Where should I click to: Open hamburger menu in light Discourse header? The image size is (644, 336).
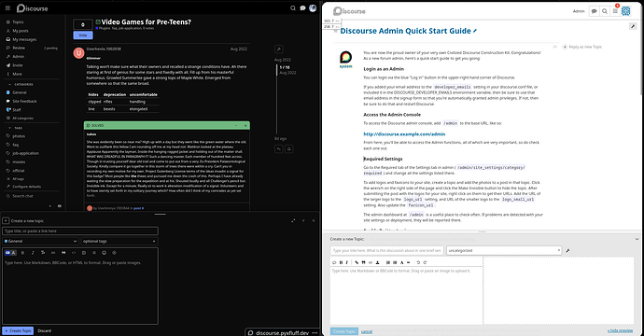click(x=615, y=11)
